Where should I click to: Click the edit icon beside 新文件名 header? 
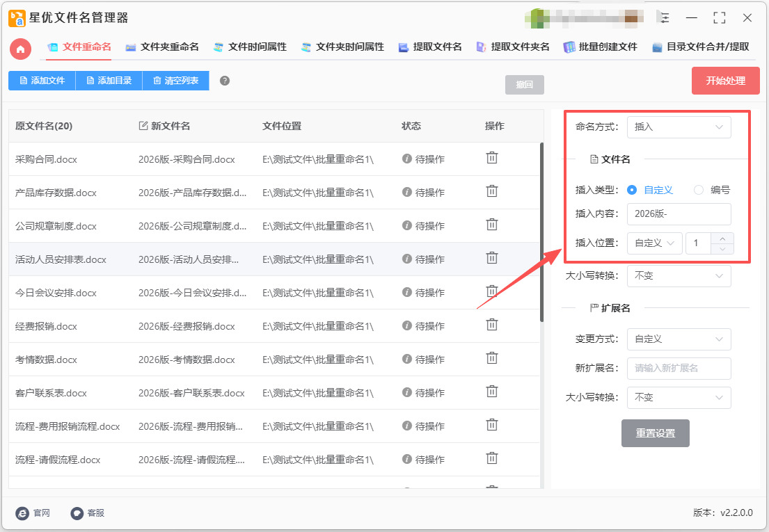click(x=143, y=126)
